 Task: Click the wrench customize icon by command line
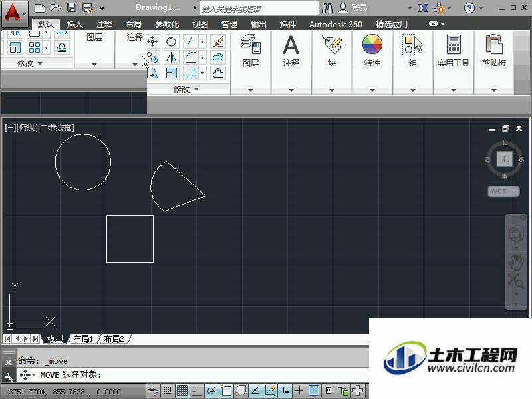(9, 376)
